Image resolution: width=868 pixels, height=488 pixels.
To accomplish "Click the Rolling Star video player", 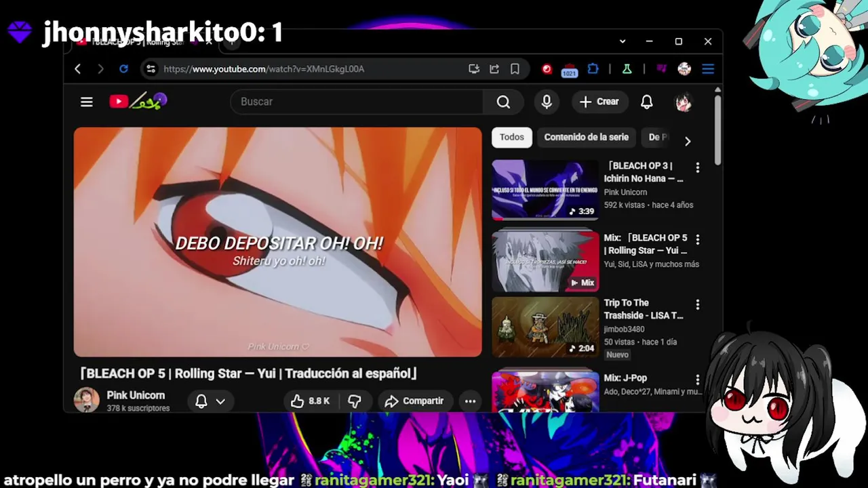I will click(x=277, y=242).
